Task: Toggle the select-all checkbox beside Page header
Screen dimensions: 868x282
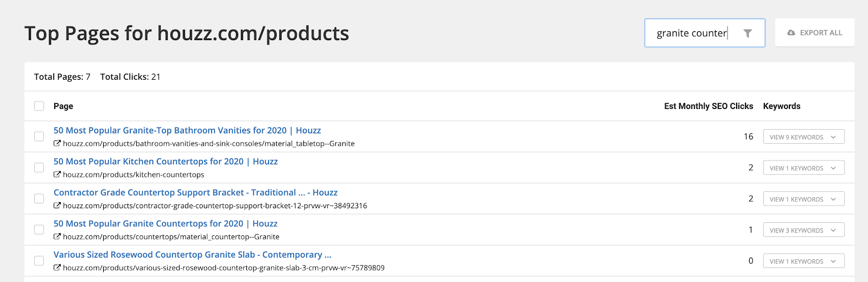Action: (x=39, y=106)
